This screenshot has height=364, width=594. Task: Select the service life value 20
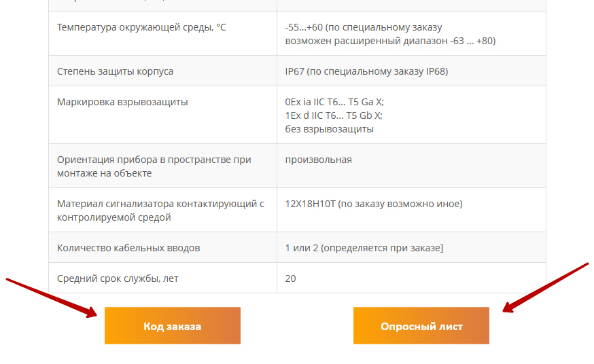[x=291, y=278]
